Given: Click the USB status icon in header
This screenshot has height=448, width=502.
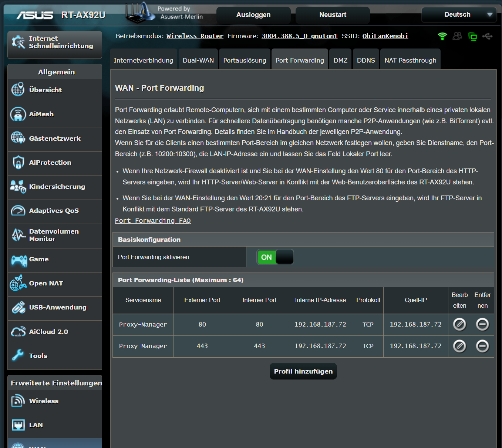Looking at the screenshot, I should 488,36.
